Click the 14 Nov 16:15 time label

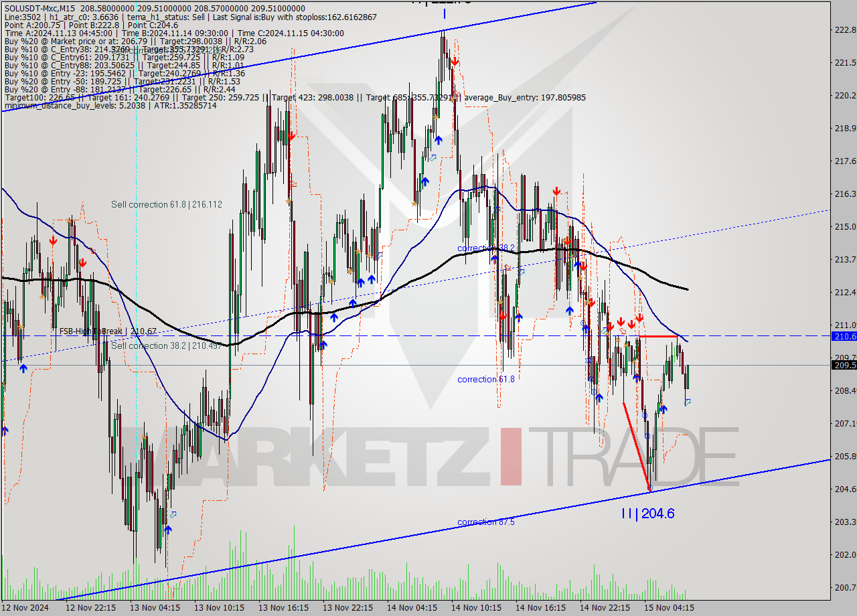pos(540,608)
